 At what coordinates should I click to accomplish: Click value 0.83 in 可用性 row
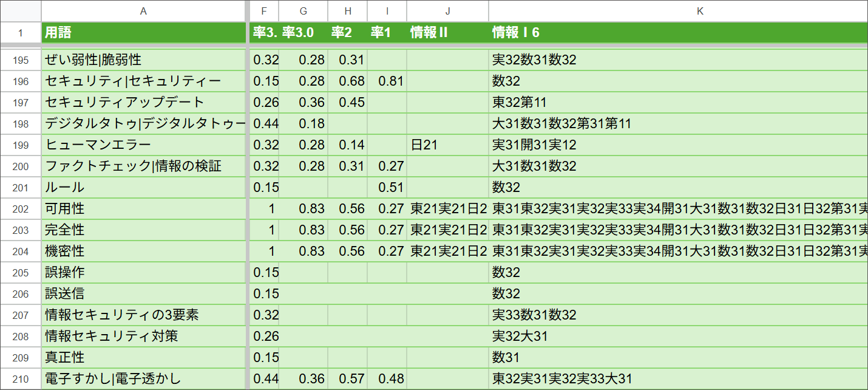pos(303,208)
